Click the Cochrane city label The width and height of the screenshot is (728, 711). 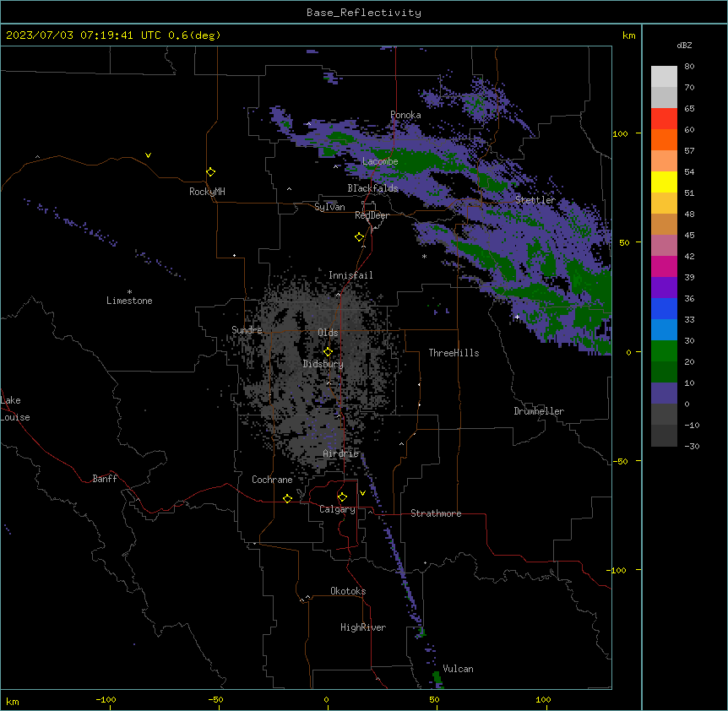[x=272, y=480]
